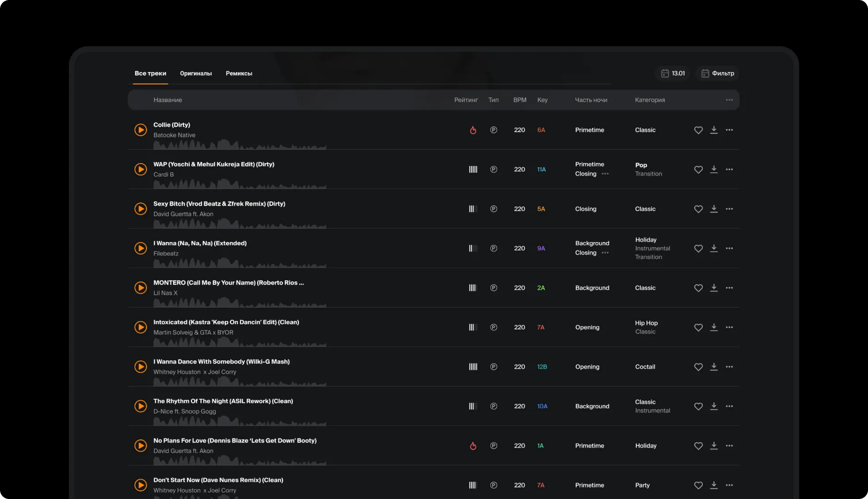The image size is (868, 499).
Task: Click the Тип column header
Action: coord(494,100)
